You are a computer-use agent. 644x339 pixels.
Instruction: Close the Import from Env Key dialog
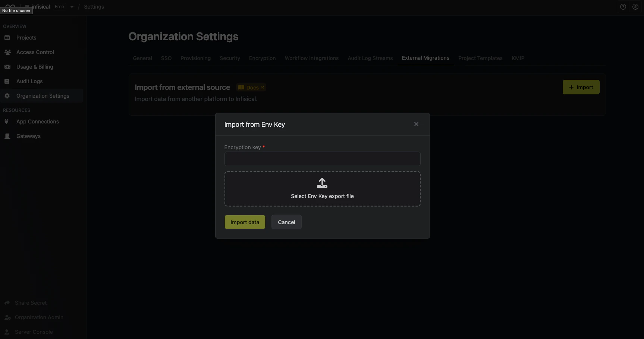(x=416, y=124)
